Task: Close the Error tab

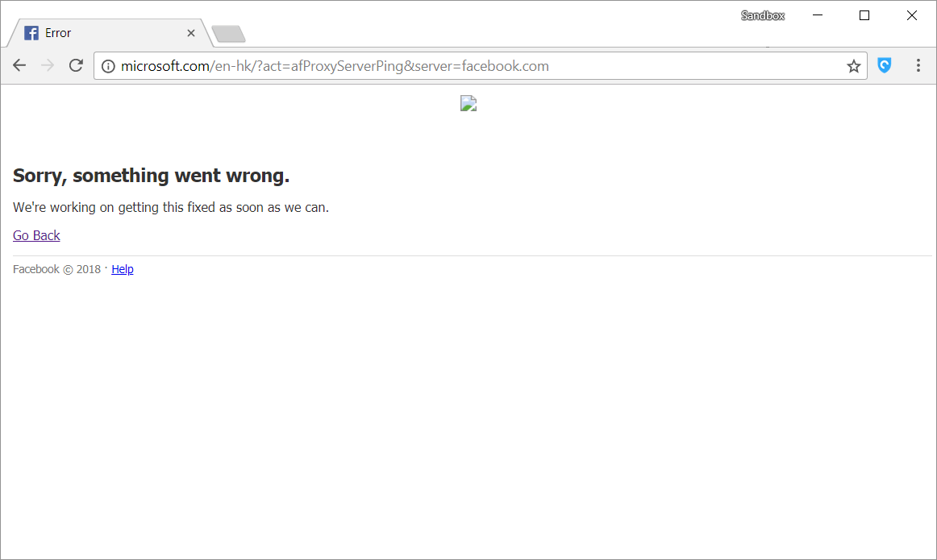Action: tap(191, 33)
